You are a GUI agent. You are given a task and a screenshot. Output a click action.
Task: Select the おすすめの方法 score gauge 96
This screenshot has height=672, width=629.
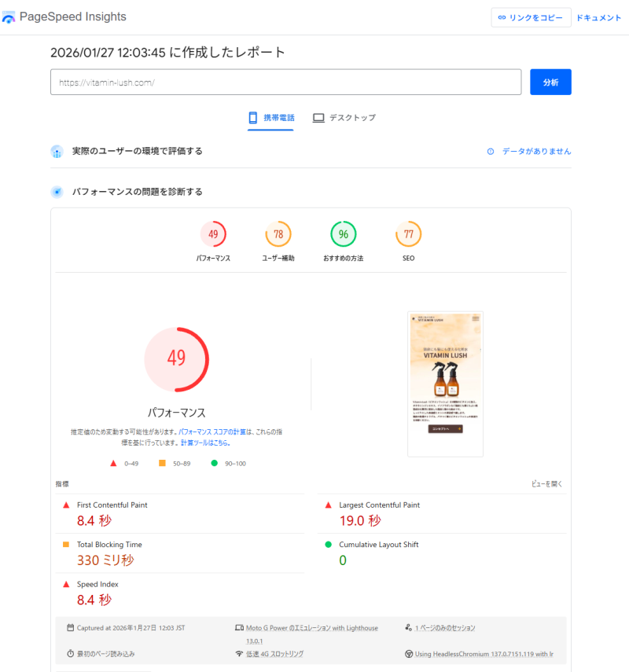[343, 234]
